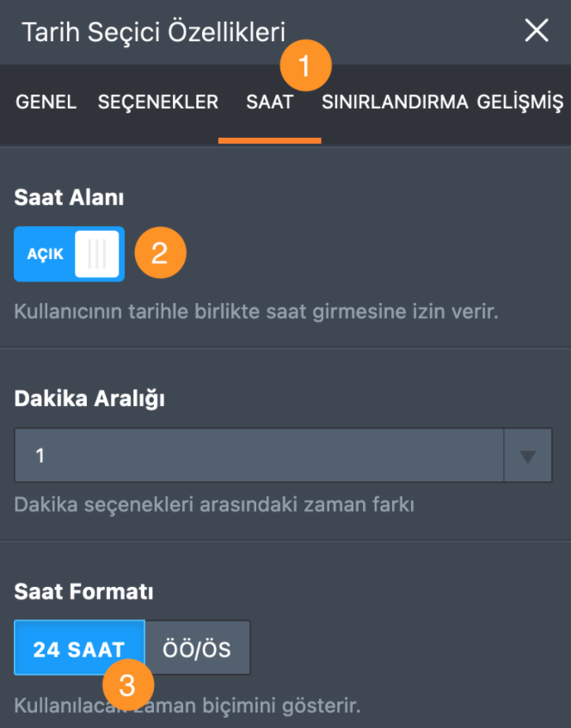
Task: Click the dropdown arrow next to value 1
Action: pos(527,455)
